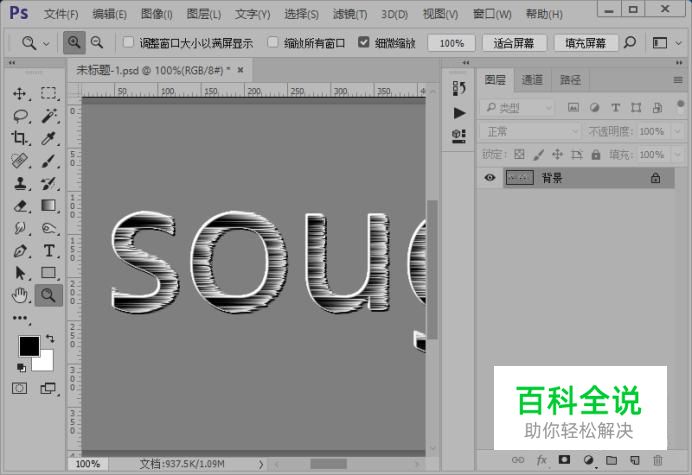The image size is (692, 475).
Task: Open the Filter menu
Action: 350,14
